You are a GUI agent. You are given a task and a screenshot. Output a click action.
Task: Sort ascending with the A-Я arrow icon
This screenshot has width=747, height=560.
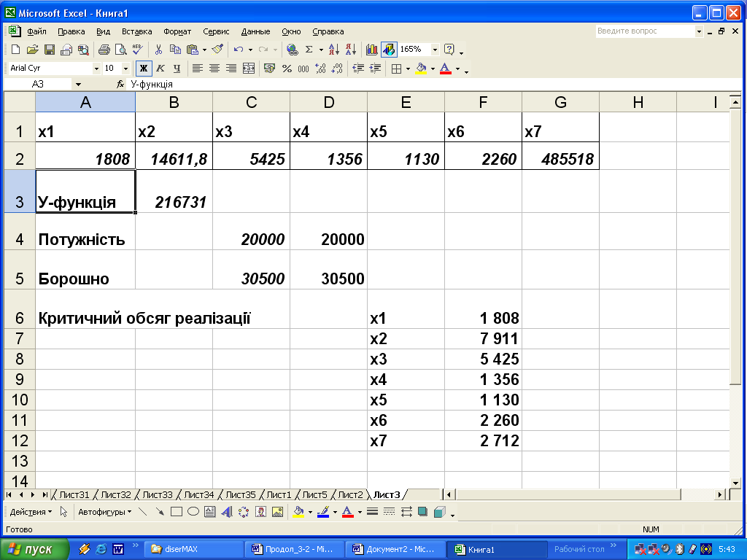pos(334,50)
